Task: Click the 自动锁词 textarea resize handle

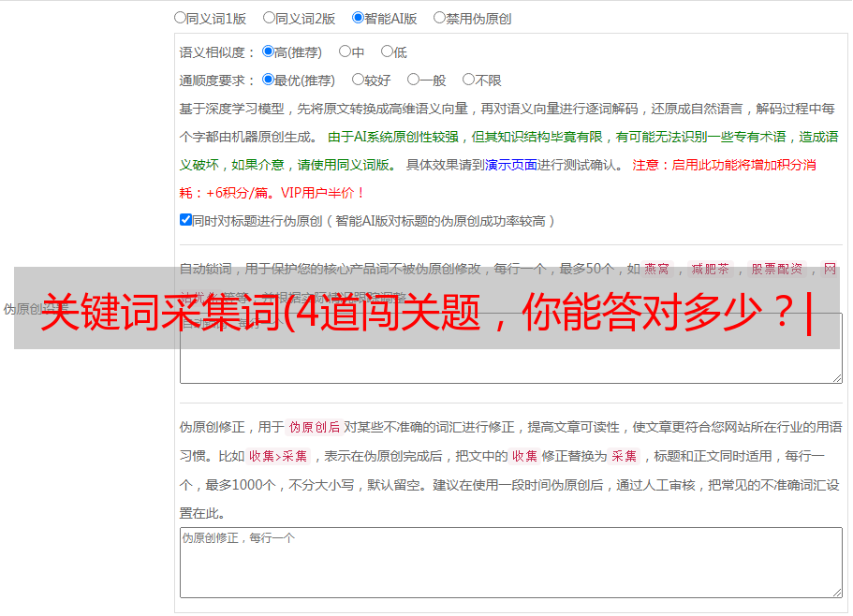Action: pos(837,378)
